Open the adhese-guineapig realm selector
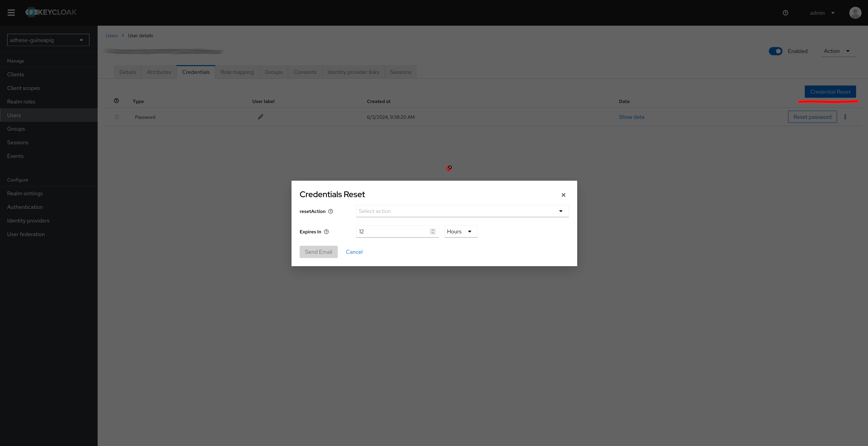Image resolution: width=868 pixels, height=446 pixels. tap(48, 40)
